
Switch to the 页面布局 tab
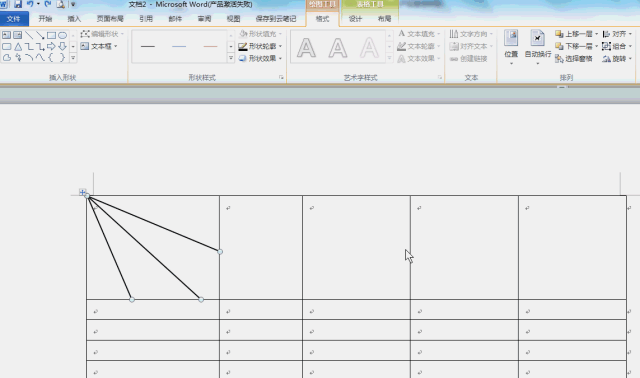(110, 19)
